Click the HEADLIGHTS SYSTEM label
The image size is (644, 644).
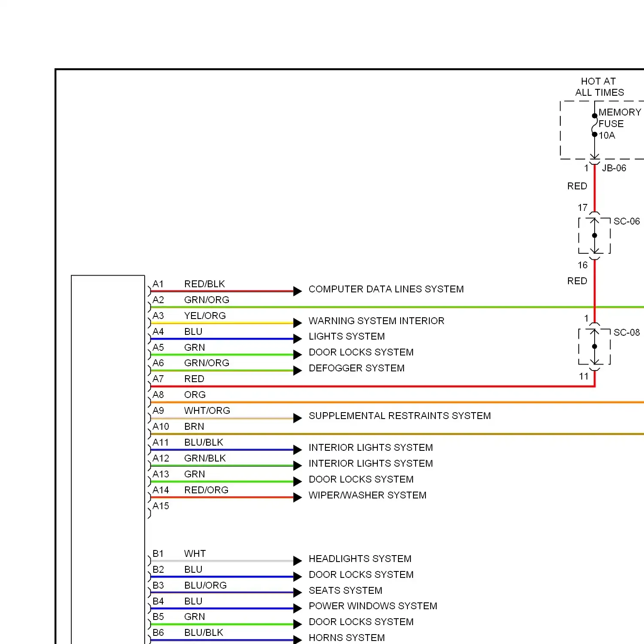coord(360,559)
